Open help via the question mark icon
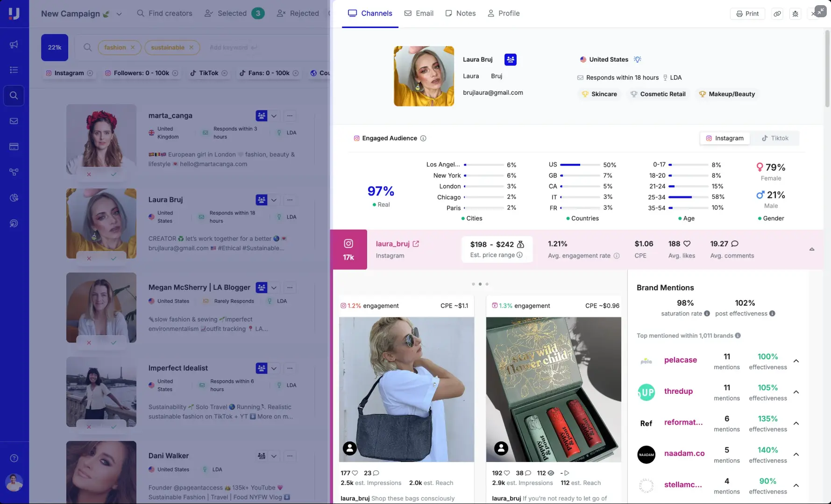 pos(14,458)
